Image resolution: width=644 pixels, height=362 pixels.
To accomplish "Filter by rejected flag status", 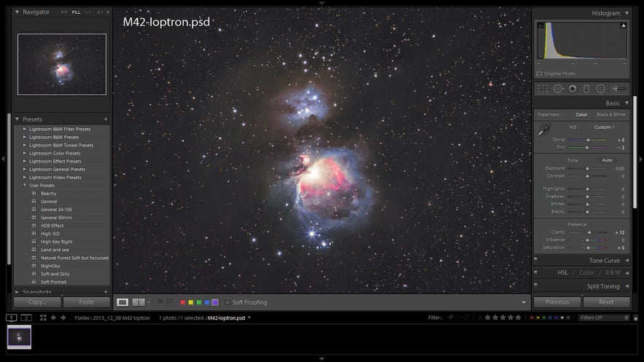I will click(466, 318).
